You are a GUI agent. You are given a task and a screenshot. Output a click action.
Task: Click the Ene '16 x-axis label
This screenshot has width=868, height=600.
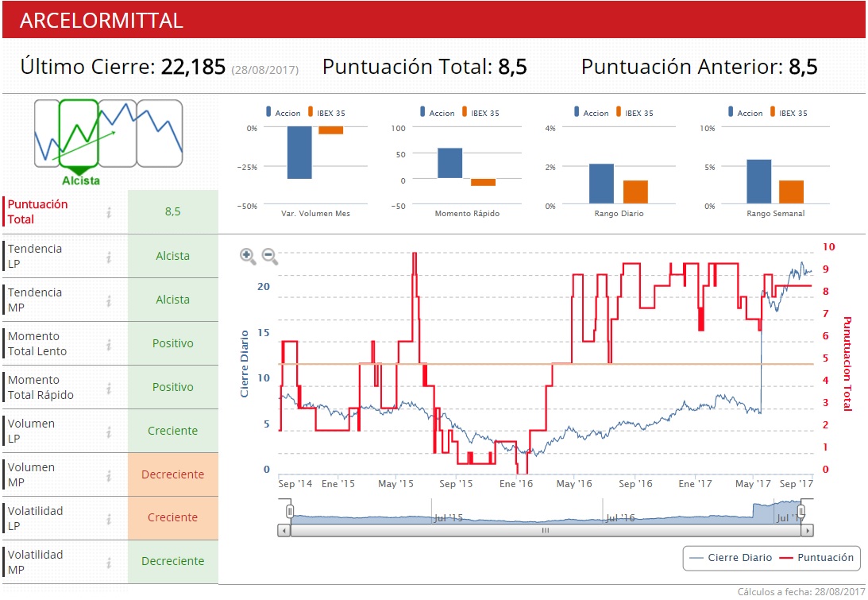click(x=516, y=484)
